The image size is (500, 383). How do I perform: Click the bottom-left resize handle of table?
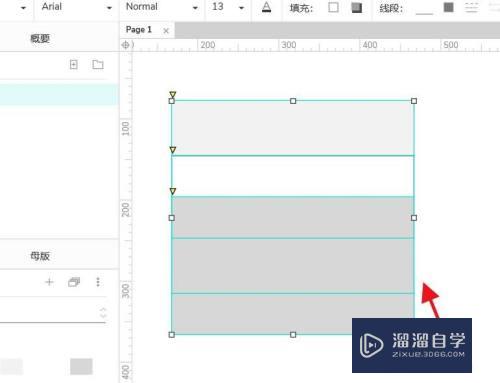[x=172, y=335]
